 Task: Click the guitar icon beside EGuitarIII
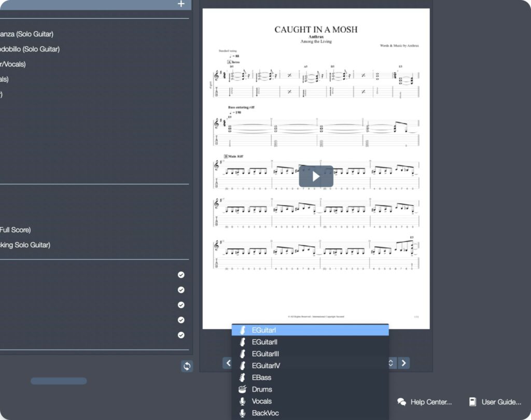tap(243, 354)
